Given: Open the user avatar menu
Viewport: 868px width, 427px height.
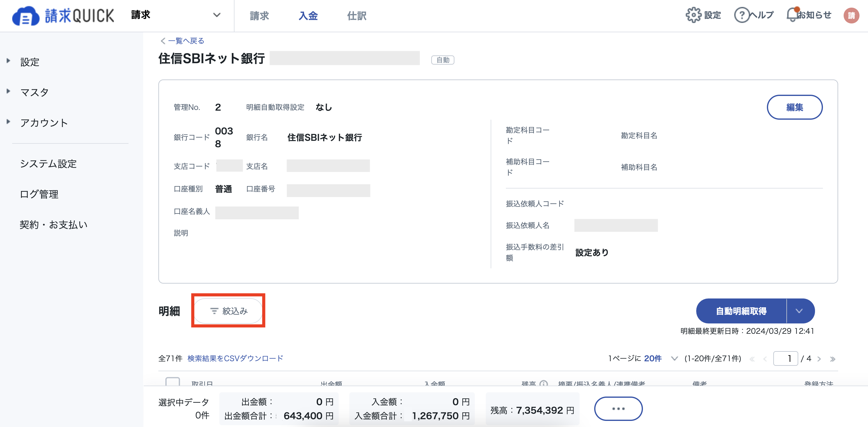Looking at the screenshot, I should [851, 16].
